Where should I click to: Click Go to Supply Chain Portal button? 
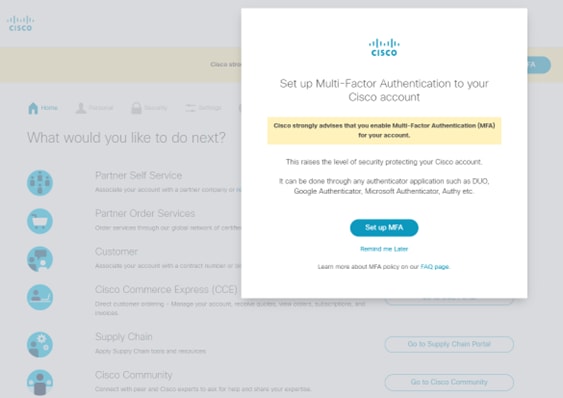point(449,344)
